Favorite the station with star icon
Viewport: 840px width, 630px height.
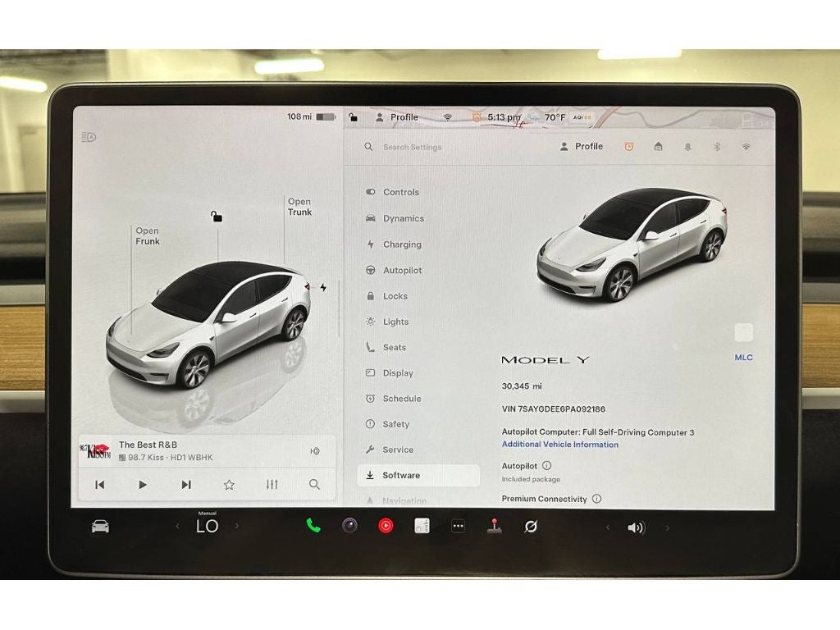pos(230,485)
